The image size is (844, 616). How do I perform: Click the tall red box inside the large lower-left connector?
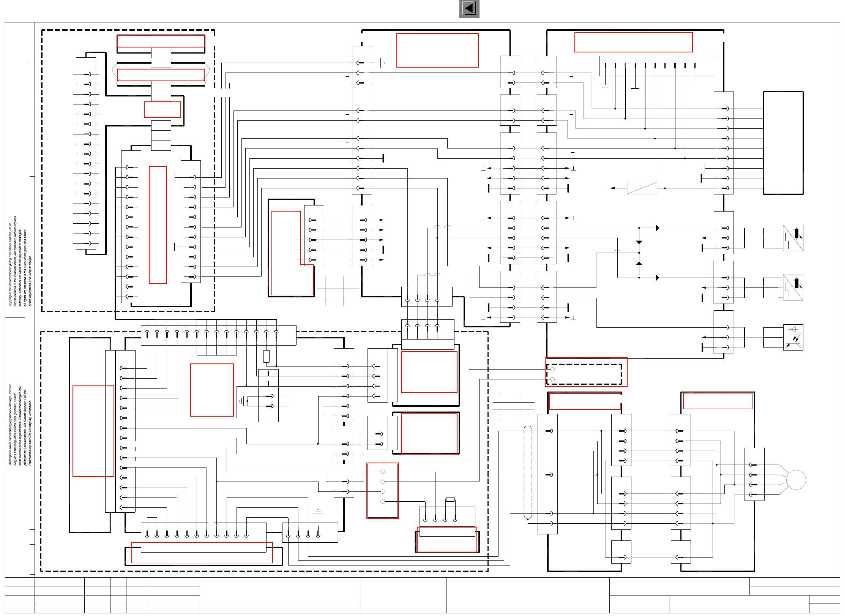click(93, 431)
